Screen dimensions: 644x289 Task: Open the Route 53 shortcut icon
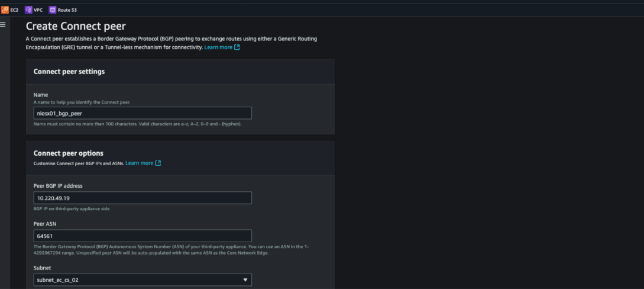53,10
